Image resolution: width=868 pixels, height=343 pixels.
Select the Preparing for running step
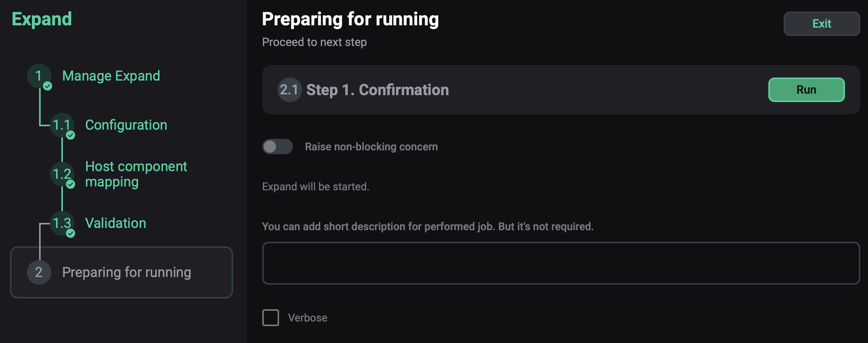(x=127, y=272)
